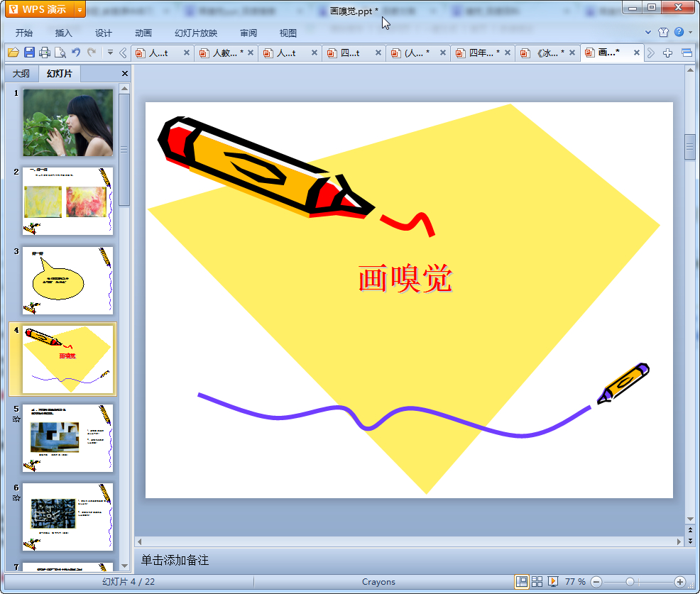Click 单击添加备注 notes field
This screenshot has height=594, width=700.
pyautogui.click(x=175, y=560)
